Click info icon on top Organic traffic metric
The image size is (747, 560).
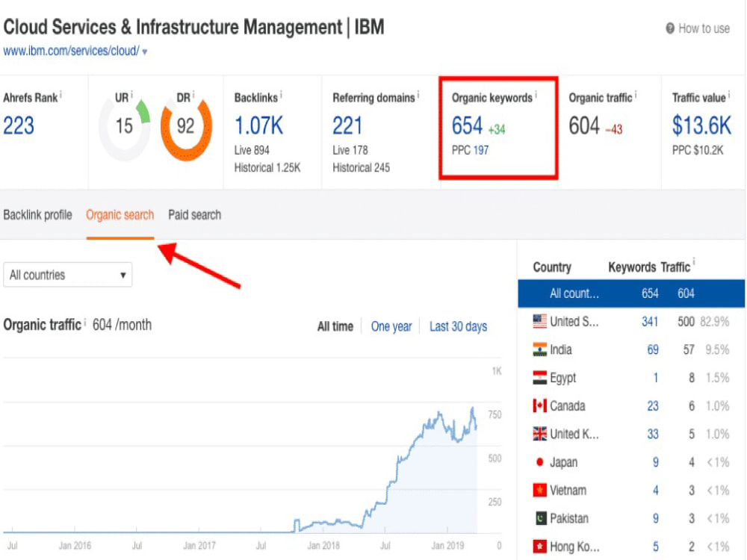click(x=636, y=95)
